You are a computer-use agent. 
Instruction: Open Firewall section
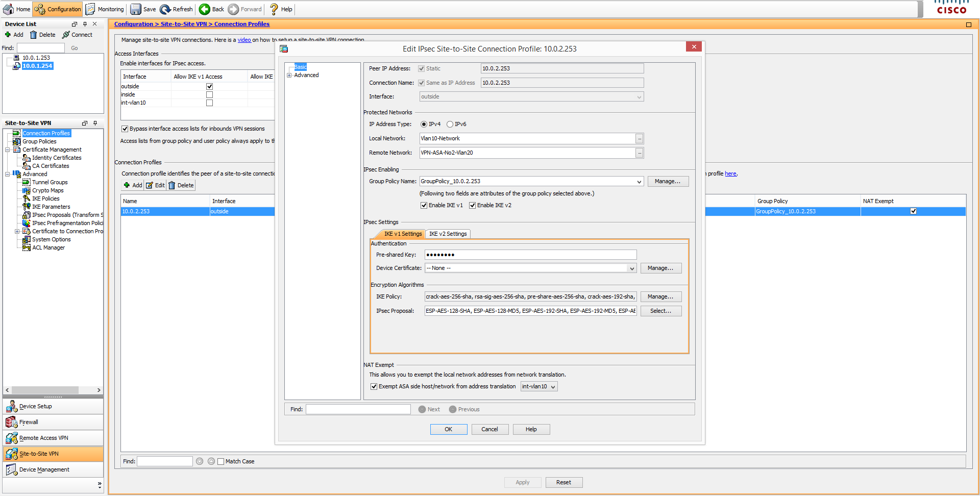[x=53, y=422]
